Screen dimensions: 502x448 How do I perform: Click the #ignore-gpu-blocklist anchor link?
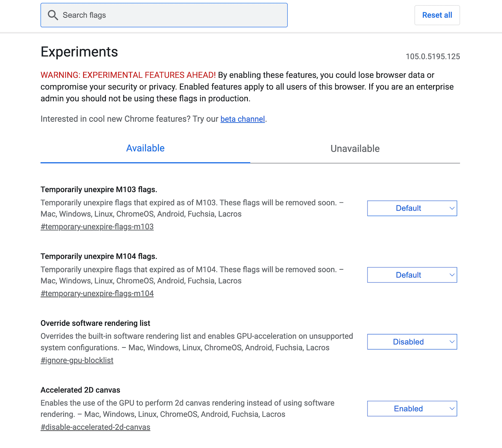click(x=77, y=361)
